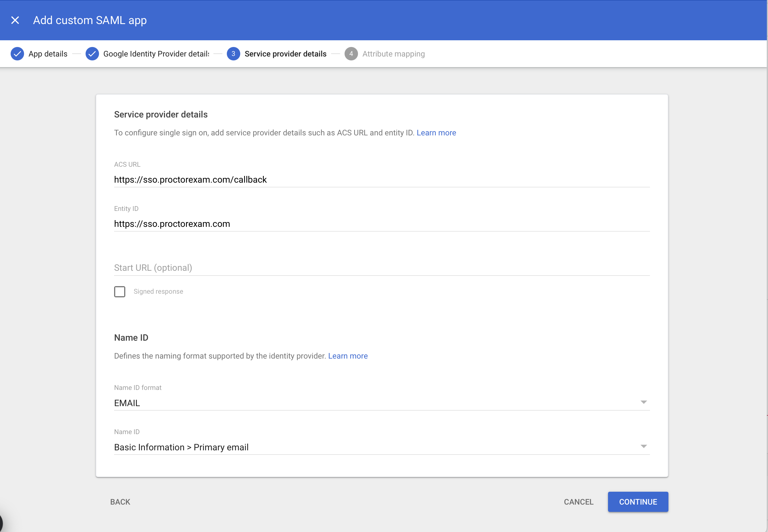Open the Name ID format EMAIL dropdown
The width and height of the screenshot is (768, 532).
tap(382, 403)
